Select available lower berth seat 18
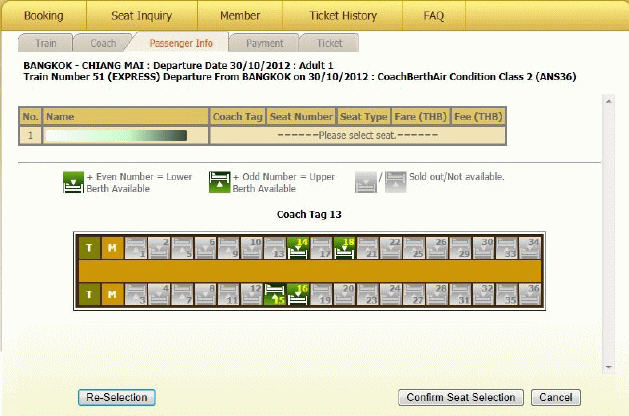 (x=345, y=247)
